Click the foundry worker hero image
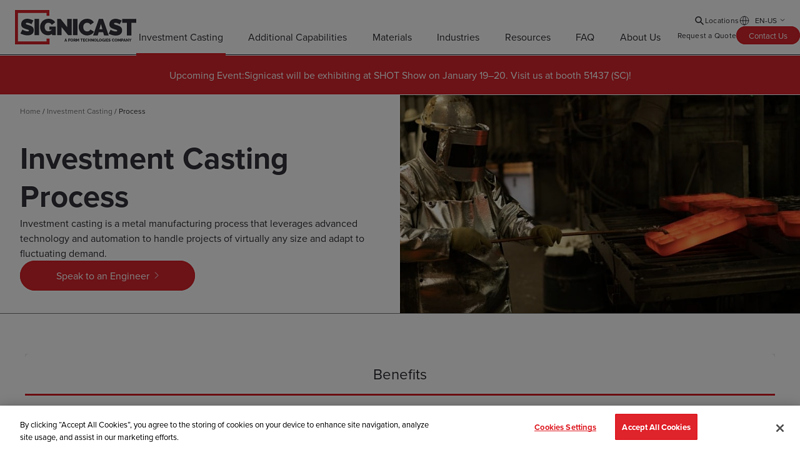The height and width of the screenshot is (450, 800). 599,204
